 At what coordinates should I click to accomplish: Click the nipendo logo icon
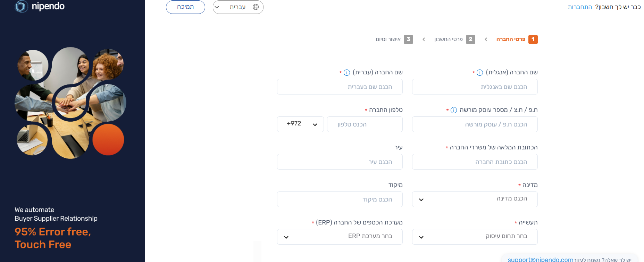pyautogui.click(x=21, y=6)
